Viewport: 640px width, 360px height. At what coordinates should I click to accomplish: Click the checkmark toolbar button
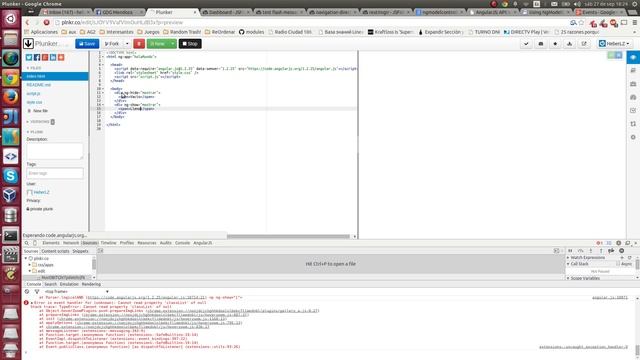526,44
